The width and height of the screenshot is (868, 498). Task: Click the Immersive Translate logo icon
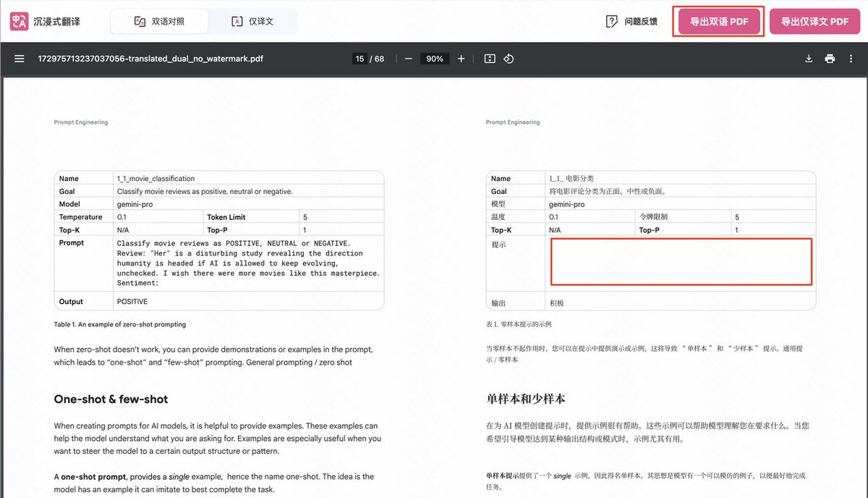20,22
